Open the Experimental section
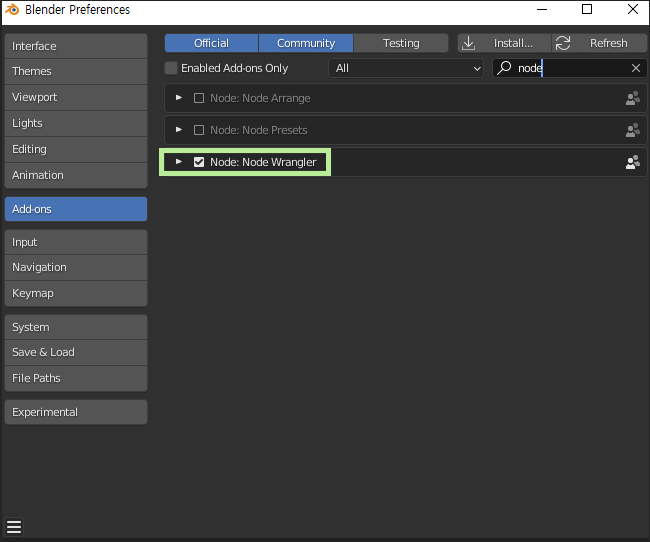This screenshot has width=650, height=542. click(x=76, y=412)
